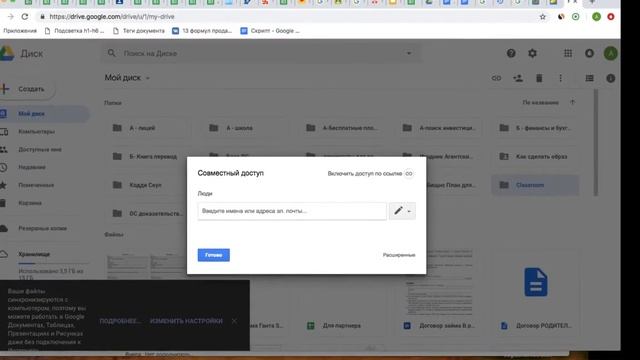This screenshot has height=360, width=640.
Task: Open Drive settings gear icon
Action: (x=532, y=53)
